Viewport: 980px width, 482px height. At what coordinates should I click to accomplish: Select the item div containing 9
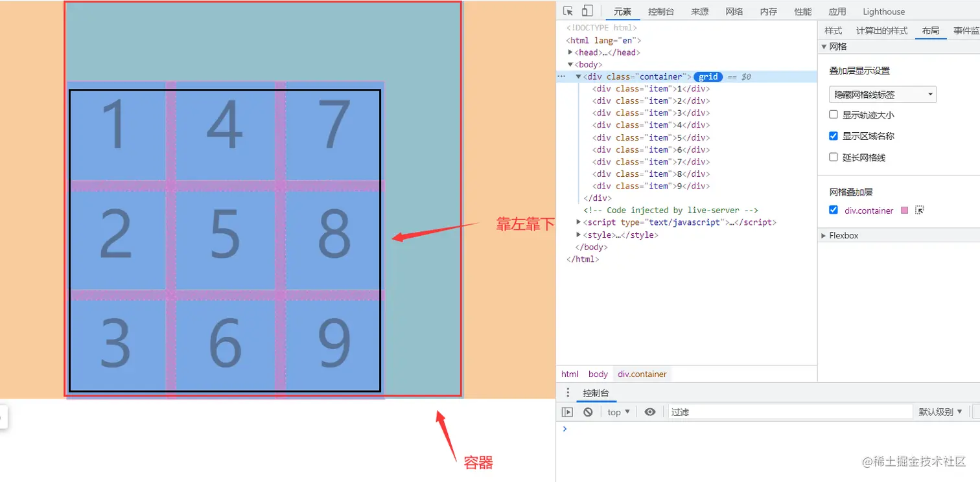pos(651,186)
